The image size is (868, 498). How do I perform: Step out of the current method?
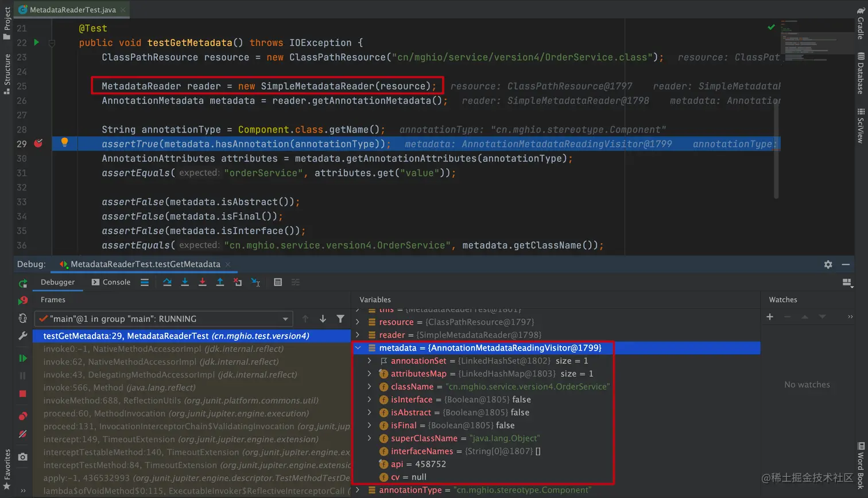click(x=220, y=282)
